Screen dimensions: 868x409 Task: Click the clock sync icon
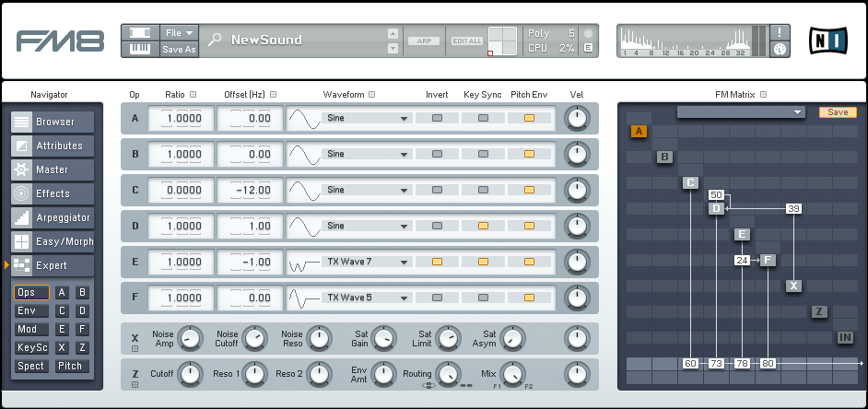coord(780,49)
